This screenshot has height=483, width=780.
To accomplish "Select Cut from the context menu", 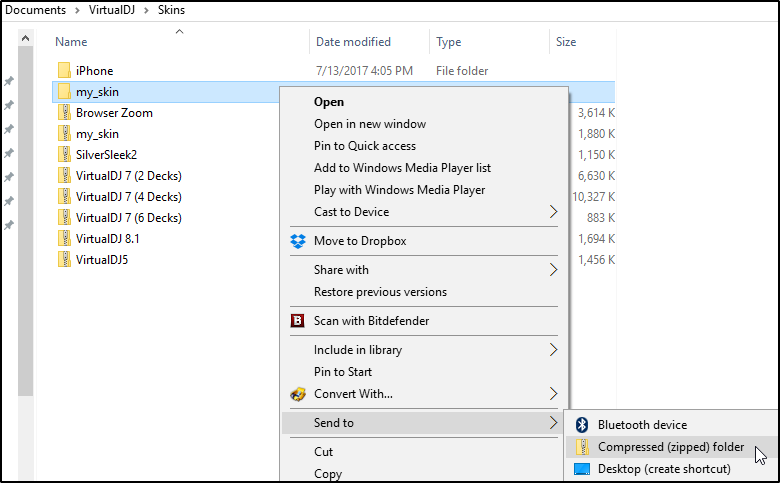I will pos(323,452).
